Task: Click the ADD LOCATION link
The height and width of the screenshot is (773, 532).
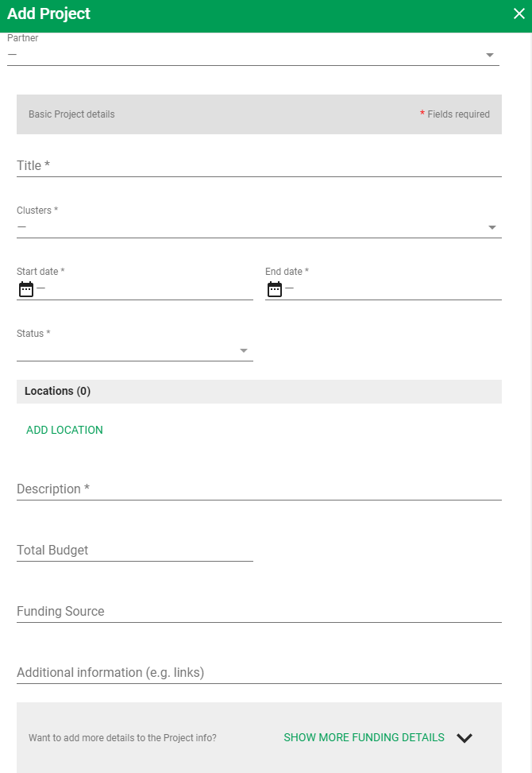Action: tap(64, 430)
